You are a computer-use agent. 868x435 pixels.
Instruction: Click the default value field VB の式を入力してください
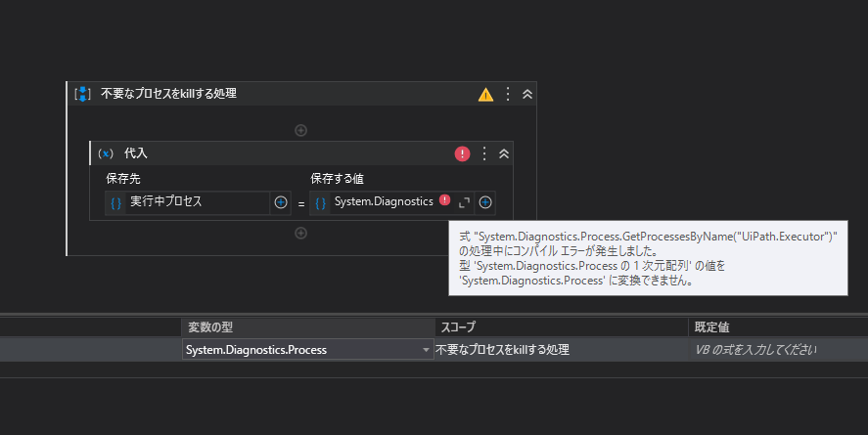(778, 350)
